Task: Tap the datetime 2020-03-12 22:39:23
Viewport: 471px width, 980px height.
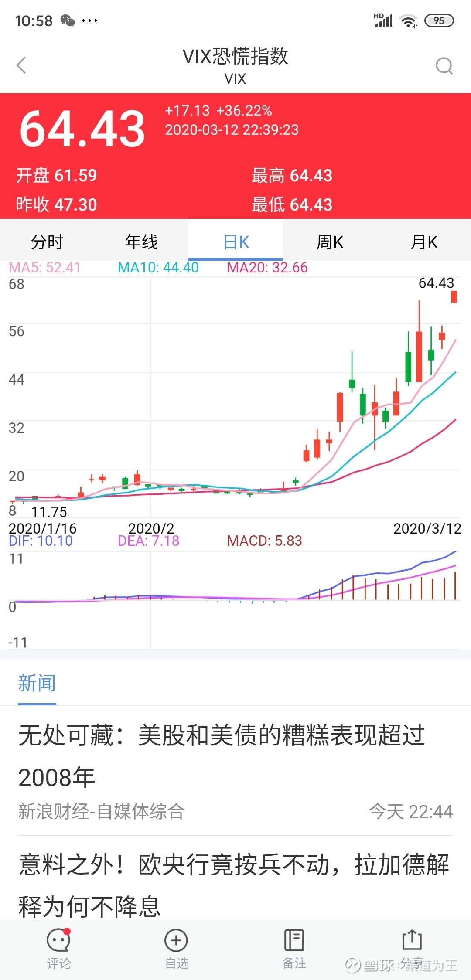Action: (232, 130)
